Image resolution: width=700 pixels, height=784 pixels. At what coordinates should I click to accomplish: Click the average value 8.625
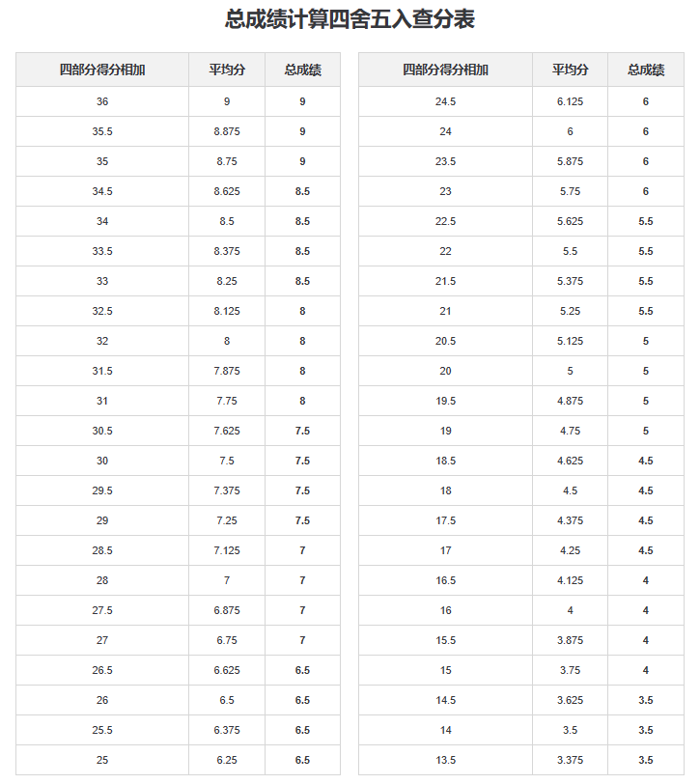pos(227,191)
